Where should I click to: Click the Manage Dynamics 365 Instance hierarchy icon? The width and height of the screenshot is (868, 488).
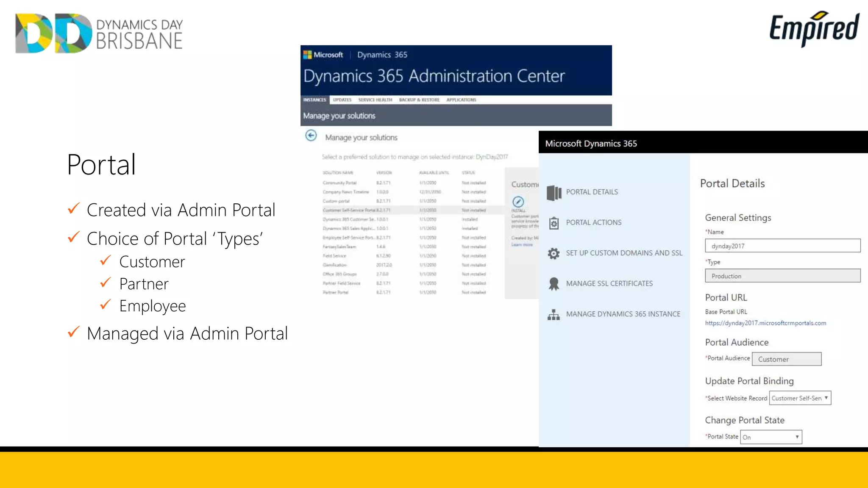(x=554, y=314)
